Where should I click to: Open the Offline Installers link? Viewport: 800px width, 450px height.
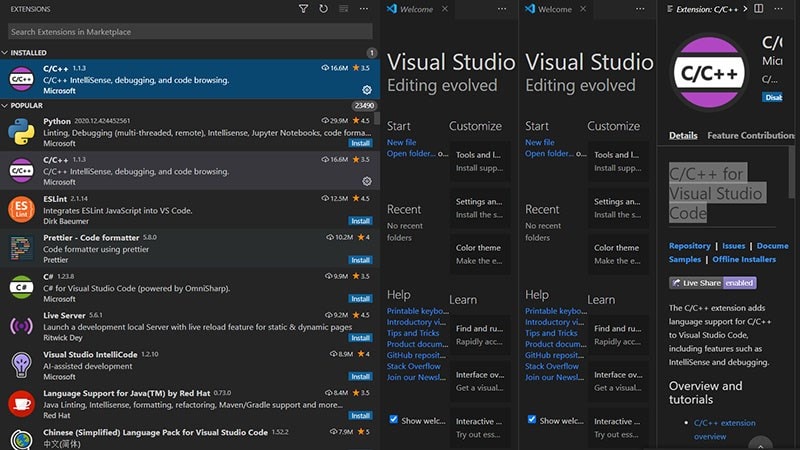click(744, 259)
